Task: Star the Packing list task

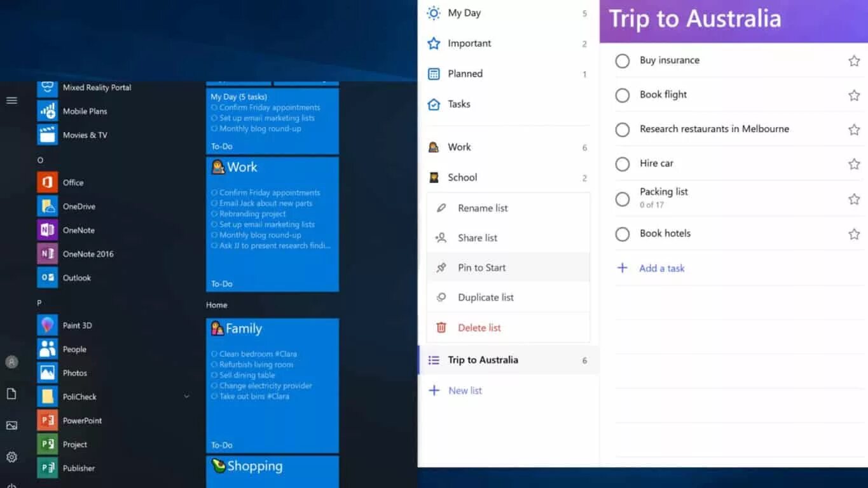Action: pyautogui.click(x=854, y=199)
